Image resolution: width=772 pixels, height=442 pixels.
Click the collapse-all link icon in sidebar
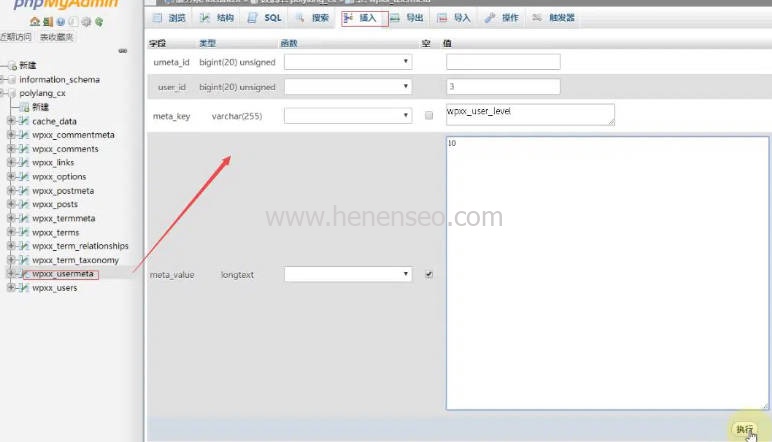click(x=122, y=50)
